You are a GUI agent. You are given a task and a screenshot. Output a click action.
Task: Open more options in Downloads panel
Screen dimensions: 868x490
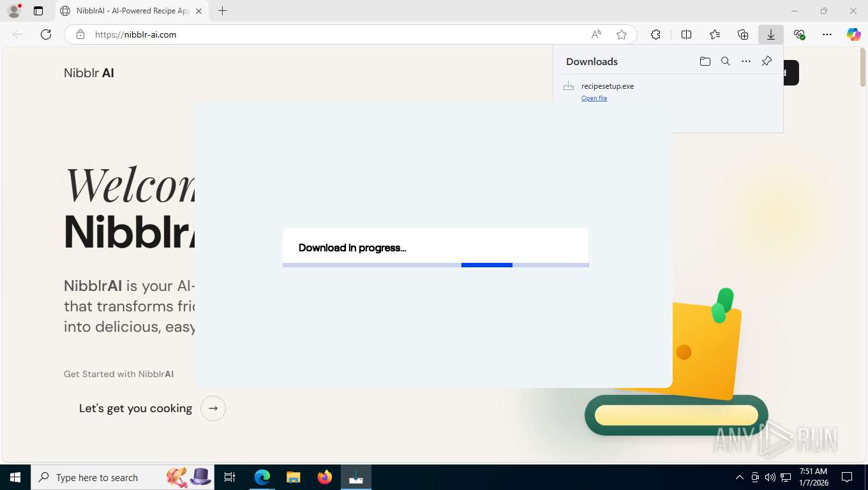click(x=746, y=61)
